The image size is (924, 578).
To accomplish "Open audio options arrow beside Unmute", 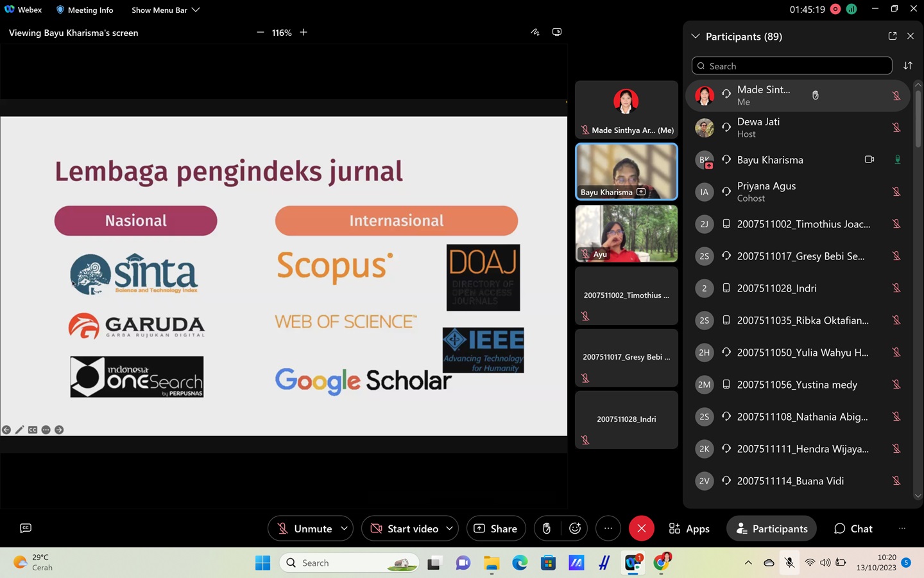I will tap(345, 529).
